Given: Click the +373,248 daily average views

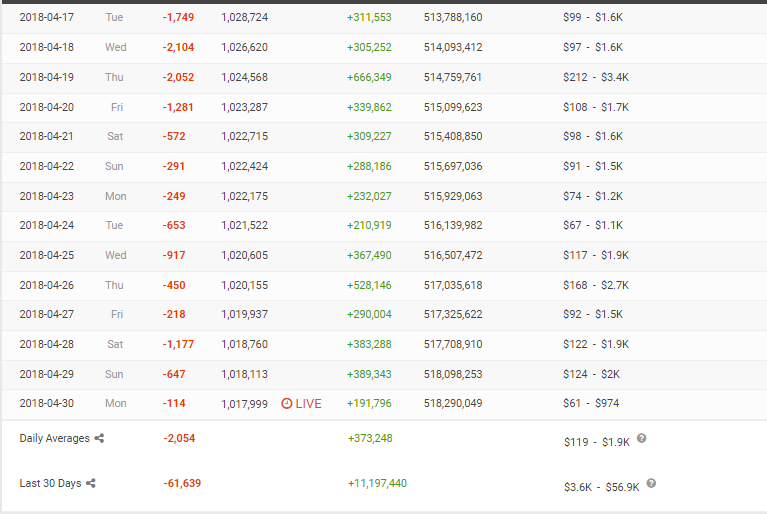Looking at the screenshot, I should tap(370, 438).
